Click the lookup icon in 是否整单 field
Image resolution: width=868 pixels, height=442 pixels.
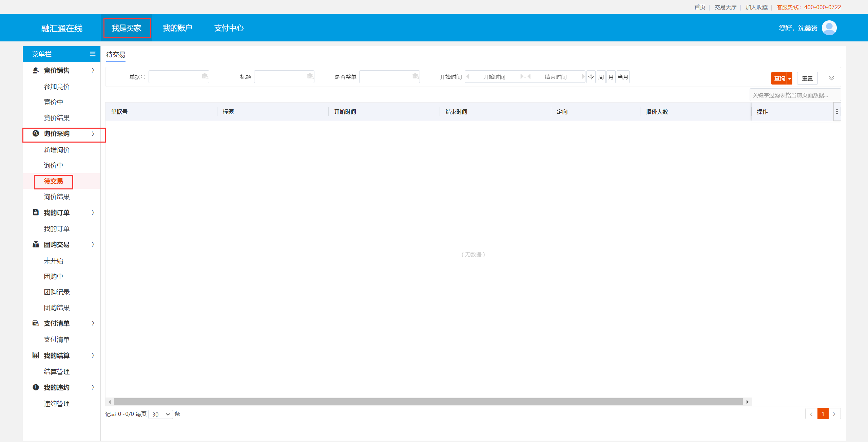pos(416,76)
